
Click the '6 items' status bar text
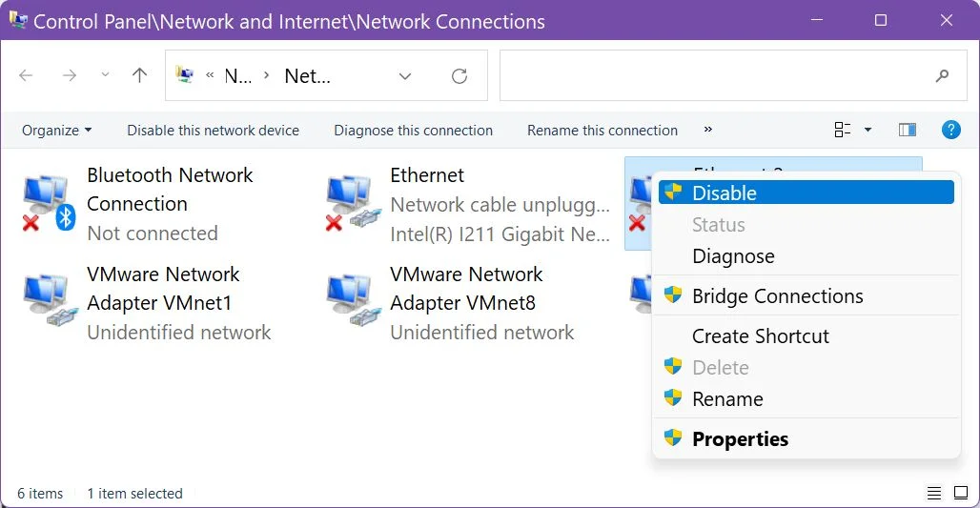coord(40,494)
